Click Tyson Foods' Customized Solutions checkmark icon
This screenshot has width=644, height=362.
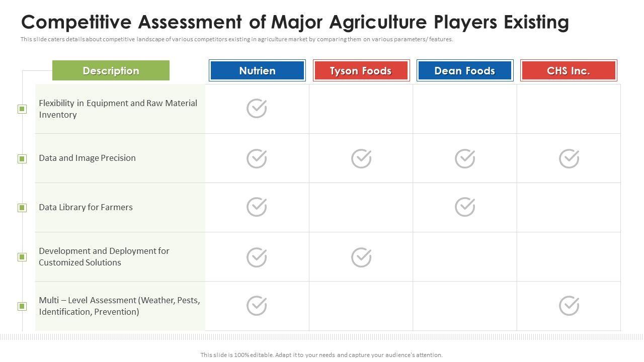pyautogui.click(x=361, y=257)
